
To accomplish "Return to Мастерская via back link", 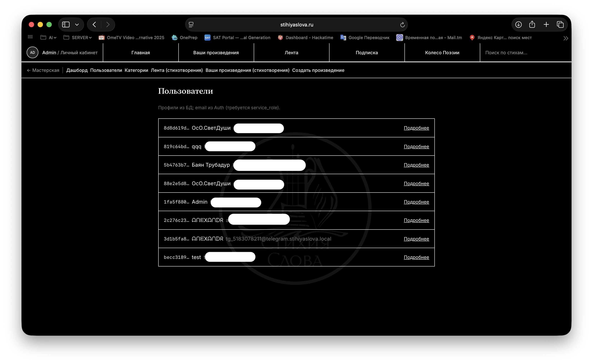I will (43, 70).
